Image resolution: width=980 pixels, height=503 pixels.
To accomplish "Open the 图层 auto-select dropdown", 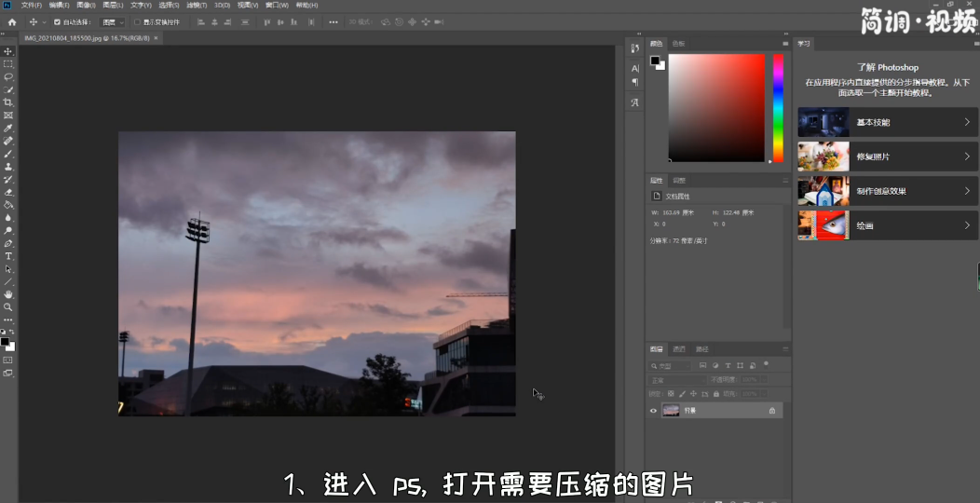I will [x=113, y=21].
